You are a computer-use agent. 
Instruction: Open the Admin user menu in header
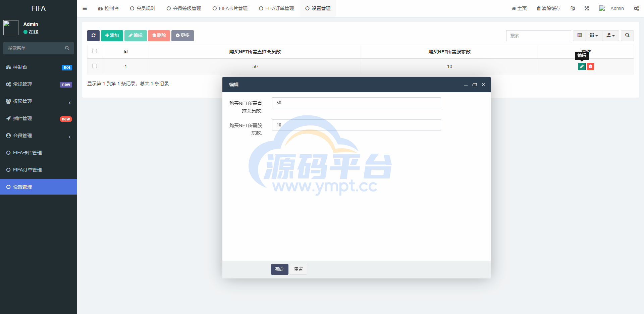pyautogui.click(x=611, y=8)
